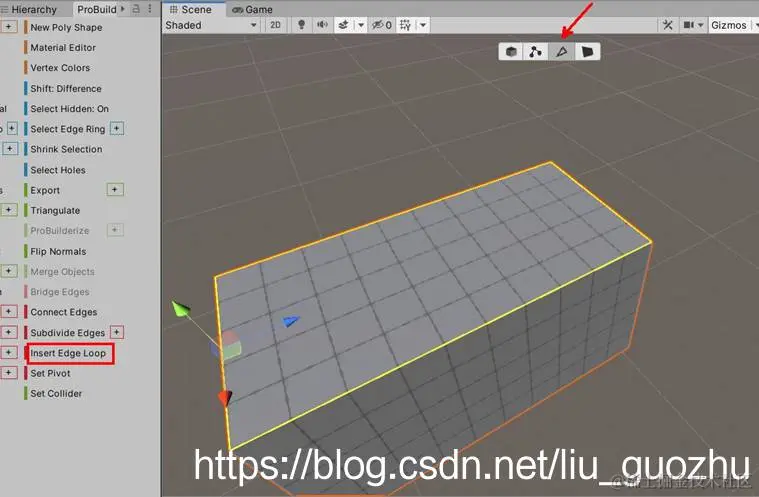Toggle Shift: Difference selection mode
759x497 pixels.
click(66, 89)
